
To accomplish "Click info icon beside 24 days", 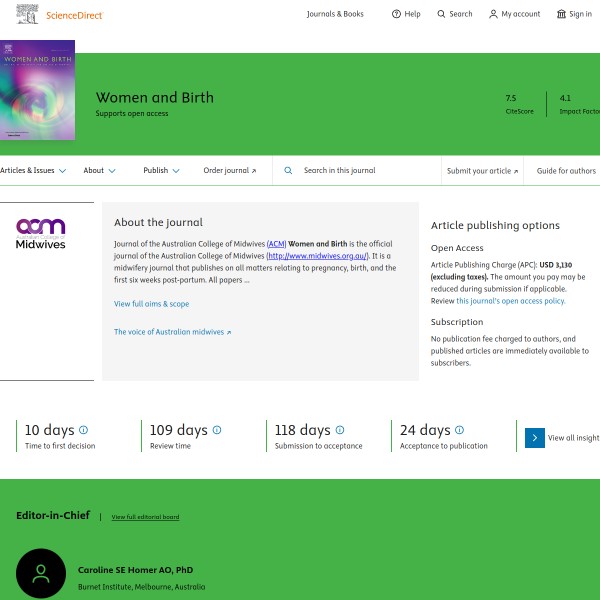I will [x=460, y=430].
